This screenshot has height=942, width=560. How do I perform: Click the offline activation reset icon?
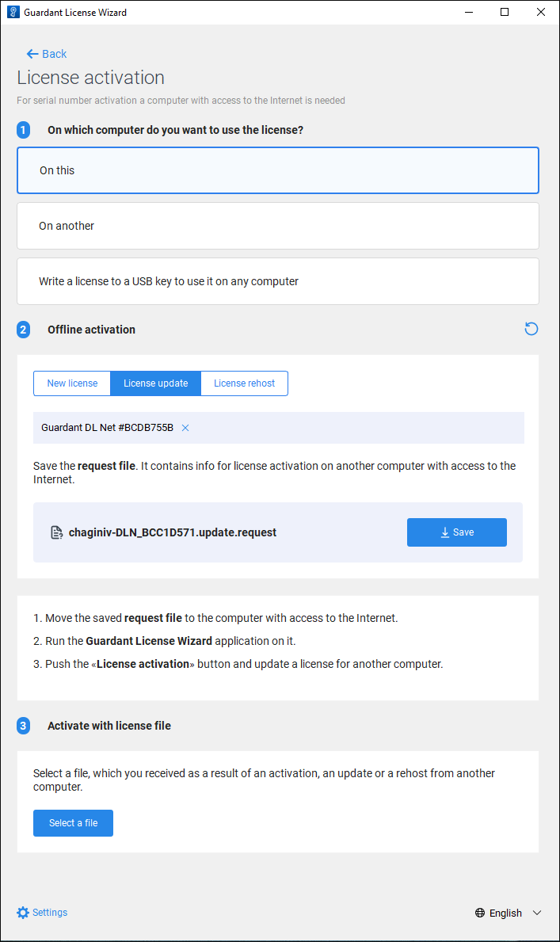pos(531,329)
